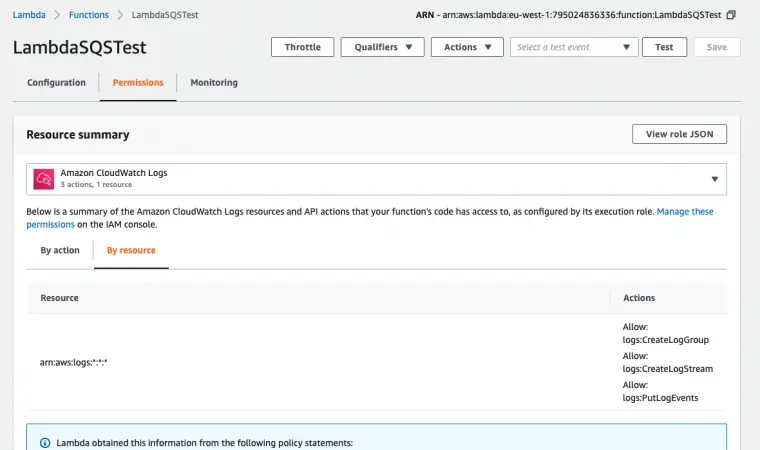The height and width of the screenshot is (450, 760).
Task: Expand the Amazon CloudWatch Logs resource selector arrow
Action: [x=714, y=179]
